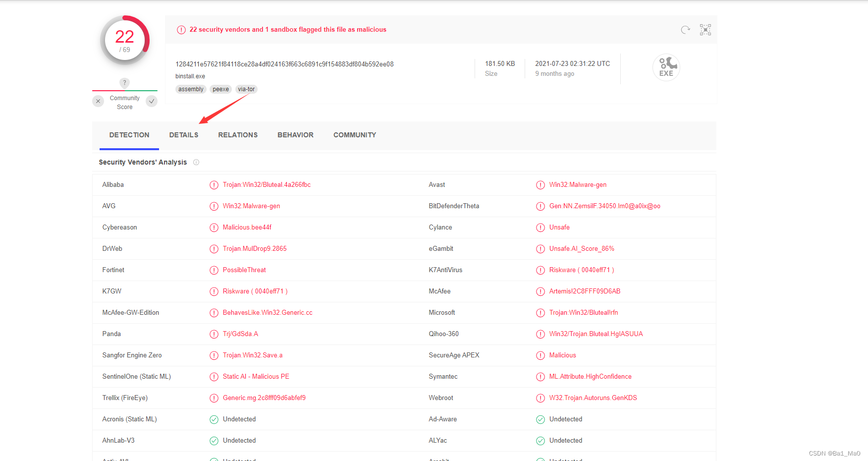Switch to the DETECTION tab

(129, 135)
